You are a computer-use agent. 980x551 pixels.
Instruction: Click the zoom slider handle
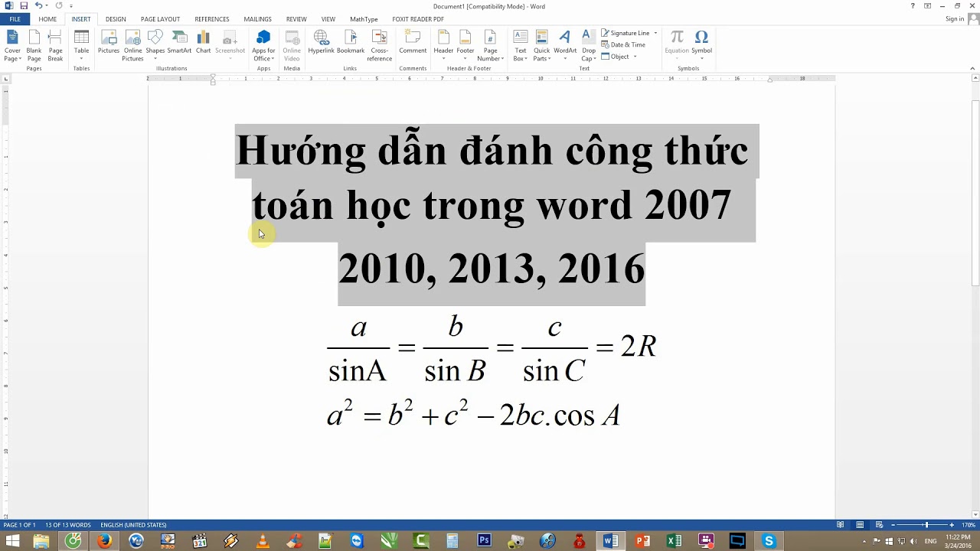click(926, 525)
